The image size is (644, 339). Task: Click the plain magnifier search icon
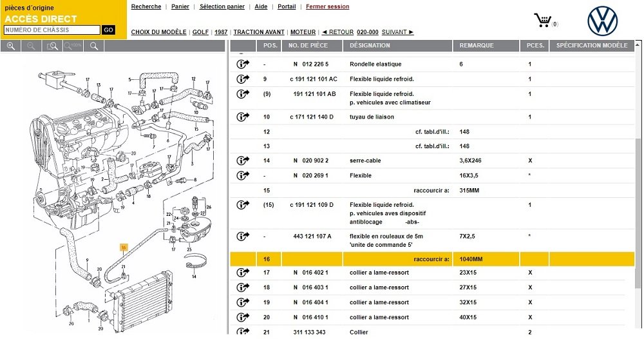94,46
